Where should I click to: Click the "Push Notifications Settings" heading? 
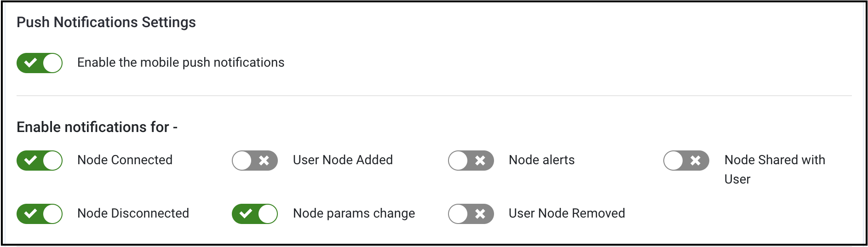pos(106,22)
